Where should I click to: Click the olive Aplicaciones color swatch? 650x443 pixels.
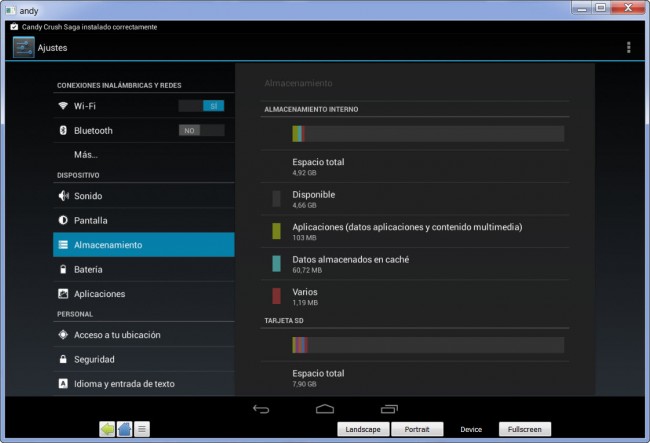pyautogui.click(x=276, y=231)
